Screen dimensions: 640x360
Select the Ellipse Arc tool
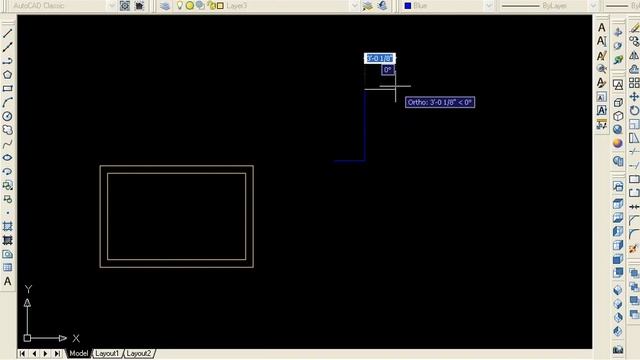click(x=7, y=171)
